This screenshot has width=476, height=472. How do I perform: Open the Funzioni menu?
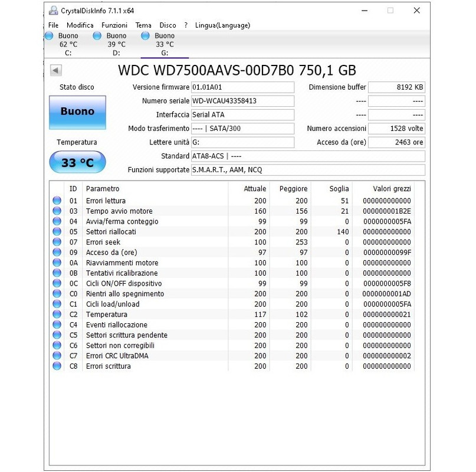pos(114,25)
